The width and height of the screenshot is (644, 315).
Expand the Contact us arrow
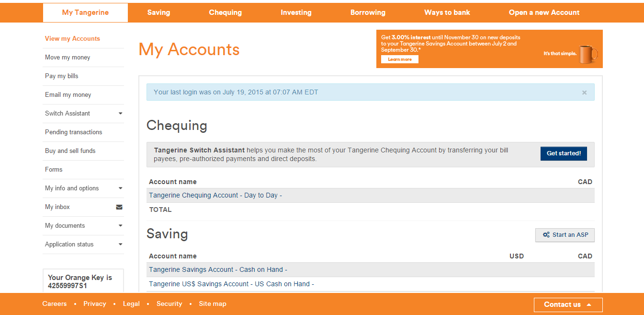(x=588, y=304)
